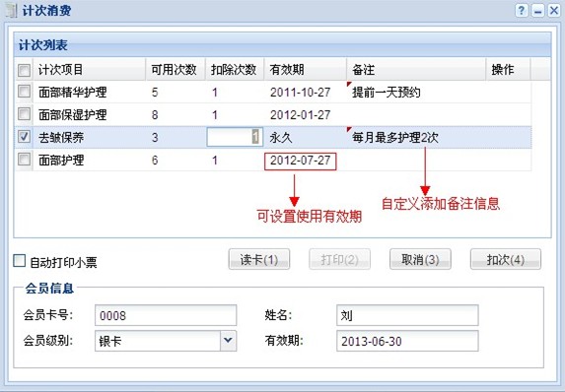Screen dimensions: 565x392
Task: Select the 面部保湿护理 row text
Action: click(72, 115)
